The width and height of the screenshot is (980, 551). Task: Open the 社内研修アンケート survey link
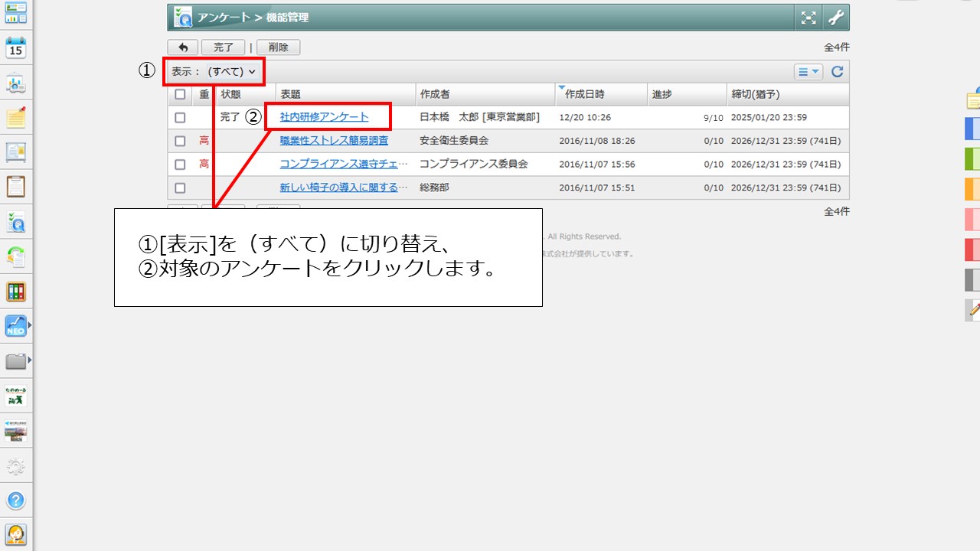pos(324,117)
